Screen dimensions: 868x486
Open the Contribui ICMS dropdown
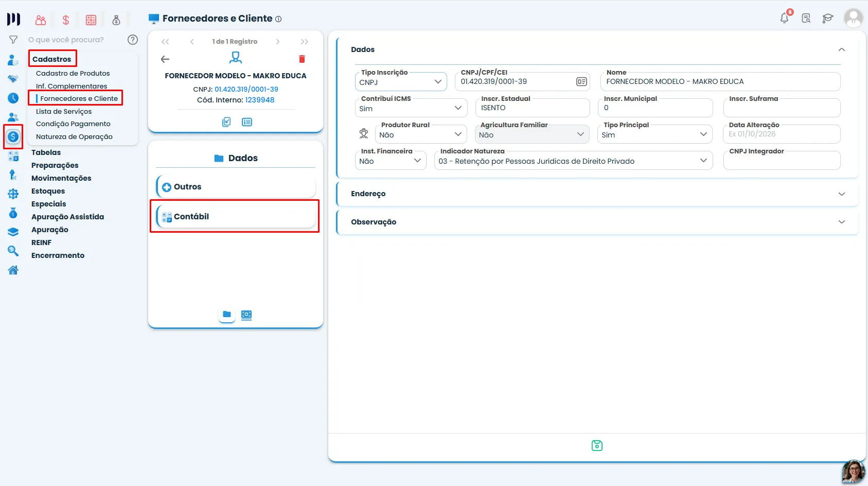[x=411, y=108]
